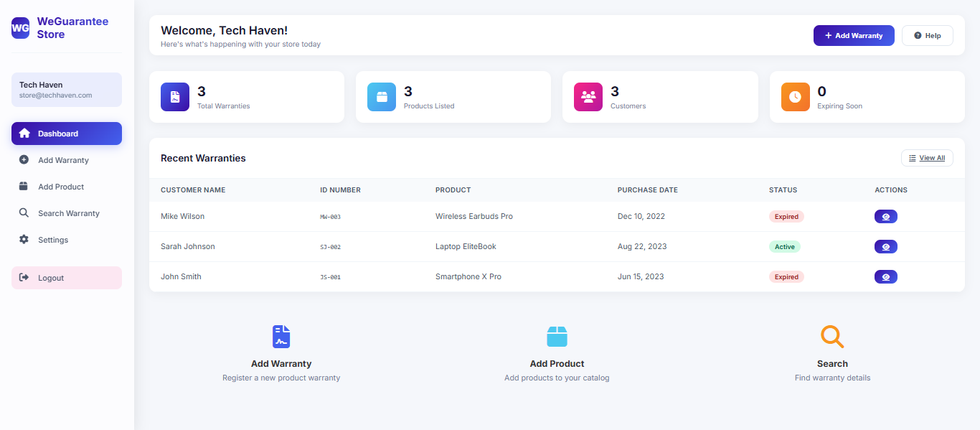Click the large orange Search magnifier icon
Screen dimensions: 980x430
coord(832,337)
